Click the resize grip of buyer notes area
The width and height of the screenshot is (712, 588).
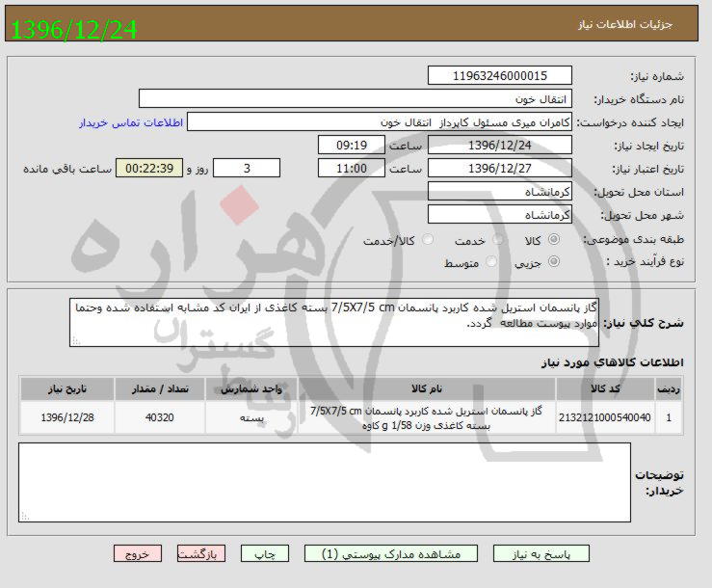click(25, 517)
